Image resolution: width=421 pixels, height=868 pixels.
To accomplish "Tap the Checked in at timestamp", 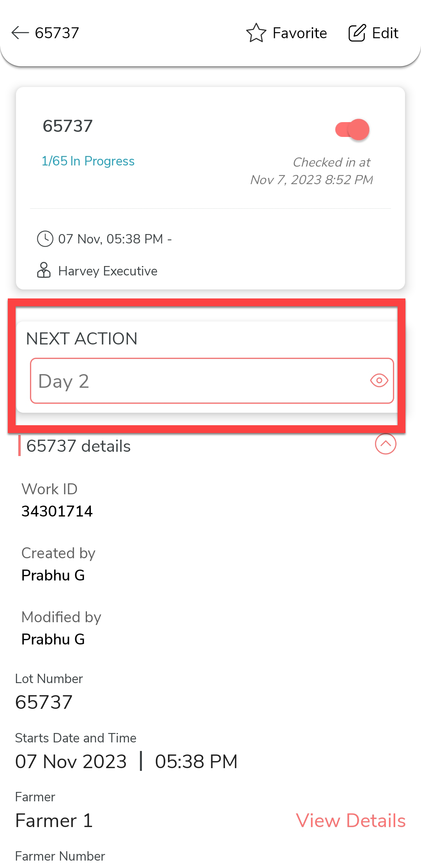I will point(312,171).
